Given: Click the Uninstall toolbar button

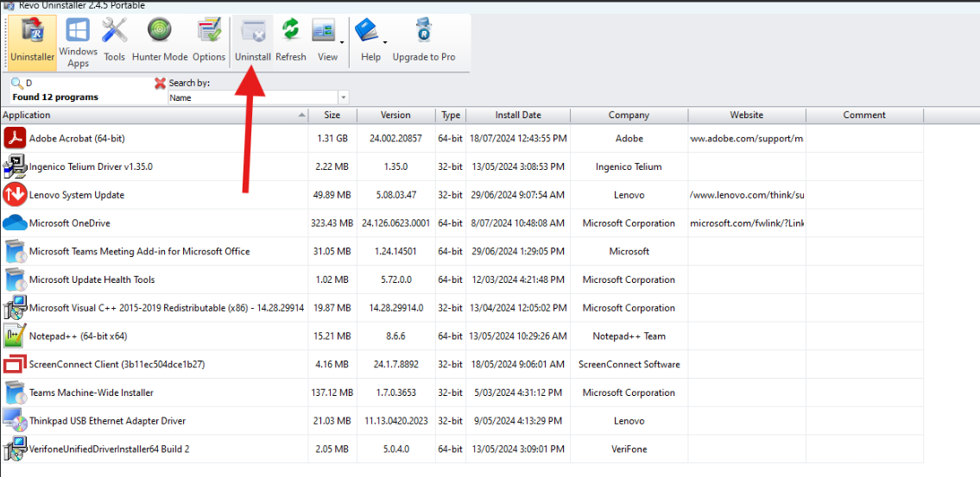Looking at the screenshot, I should pos(252,41).
